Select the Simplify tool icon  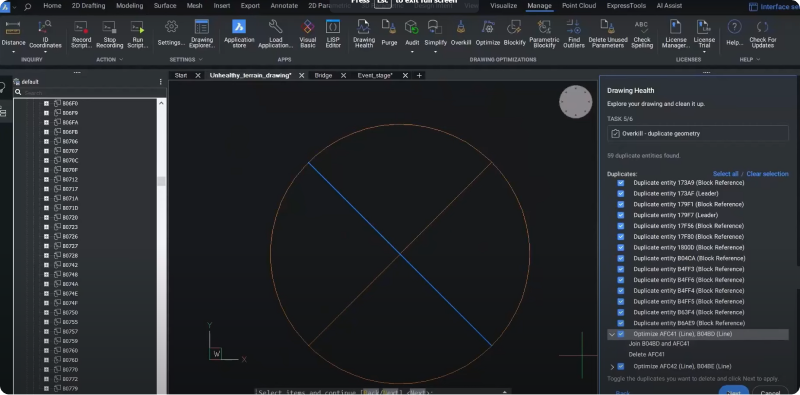435,28
